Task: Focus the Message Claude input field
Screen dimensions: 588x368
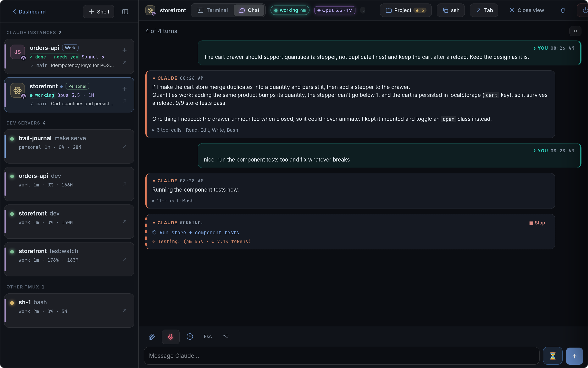Action: (x=341, y=356)
